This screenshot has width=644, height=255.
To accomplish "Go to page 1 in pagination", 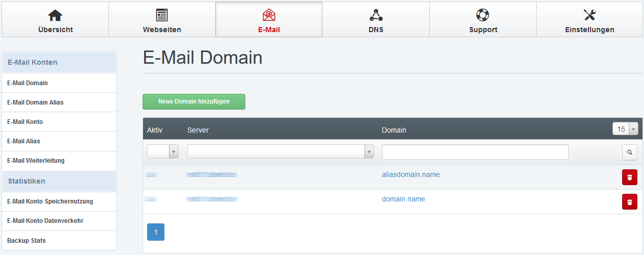I will point(156,232).
